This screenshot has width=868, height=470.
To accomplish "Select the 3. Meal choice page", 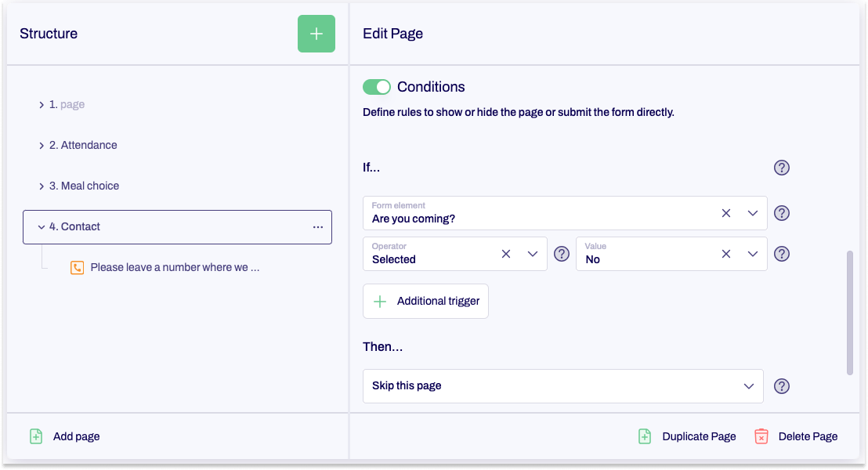I will tap(84, 186).
